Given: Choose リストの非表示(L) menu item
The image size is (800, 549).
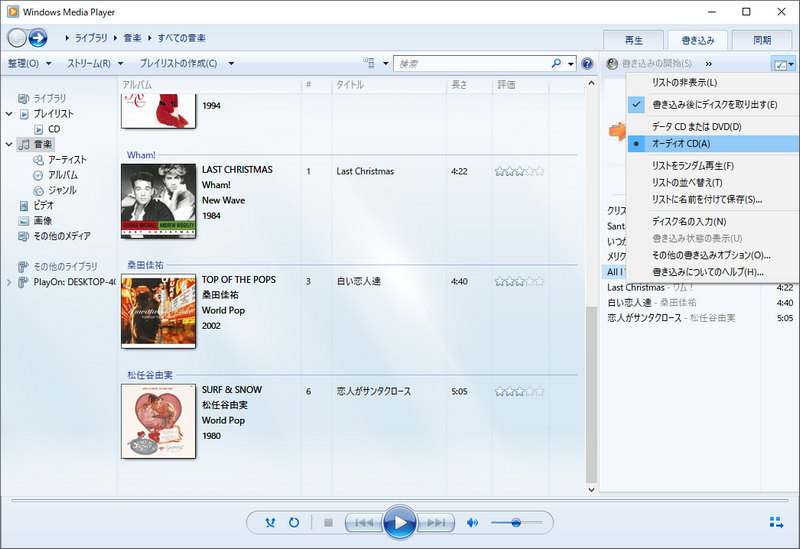Looking at the screenshot, I should (x=714, y=82).
